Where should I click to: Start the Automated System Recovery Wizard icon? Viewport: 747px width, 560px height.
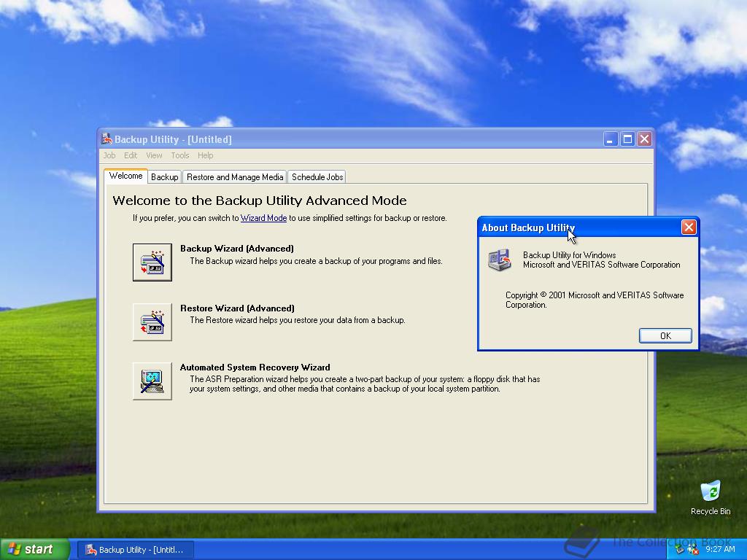coord(152,381)
